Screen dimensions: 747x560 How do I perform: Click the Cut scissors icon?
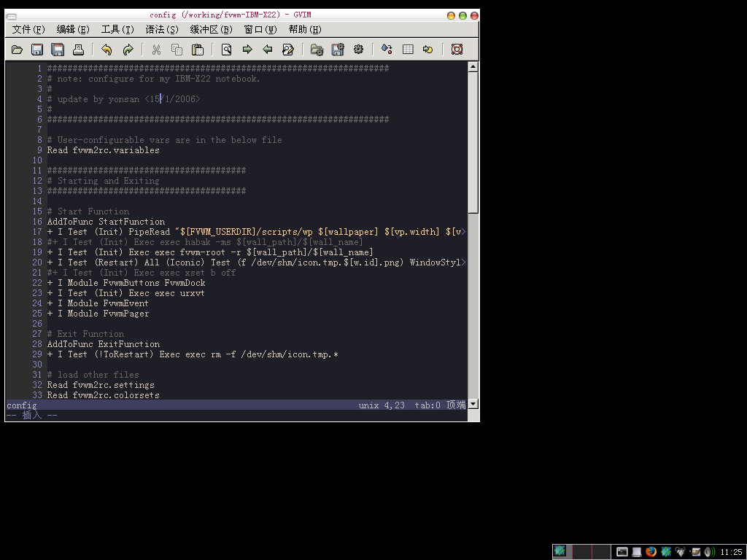tap(156, 50)
